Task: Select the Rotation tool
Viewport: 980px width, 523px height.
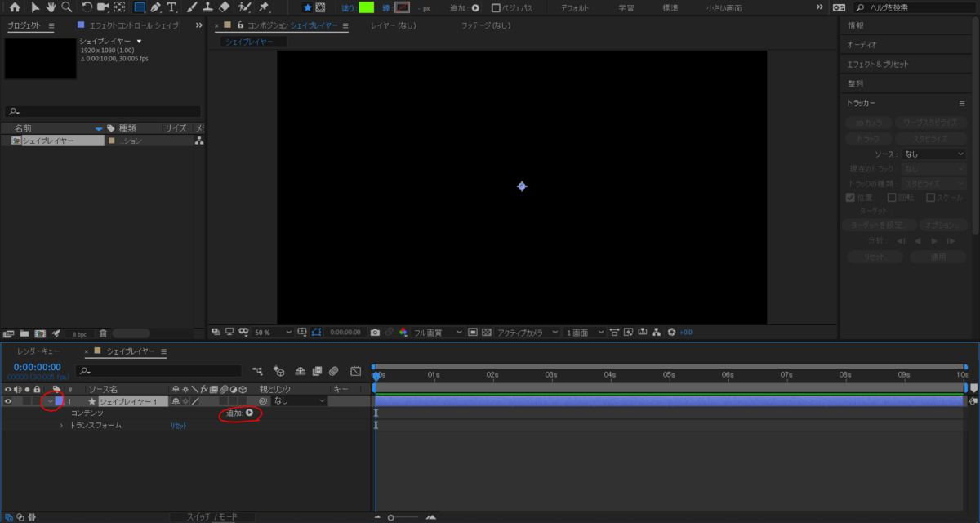Action: pos(87,7)
